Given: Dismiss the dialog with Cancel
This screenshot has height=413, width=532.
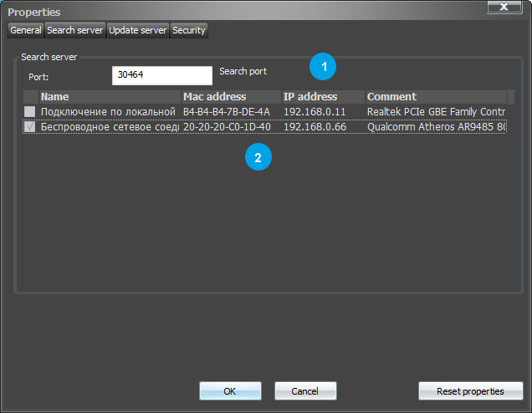Looking at the screenshot, I should click(305, 391).
